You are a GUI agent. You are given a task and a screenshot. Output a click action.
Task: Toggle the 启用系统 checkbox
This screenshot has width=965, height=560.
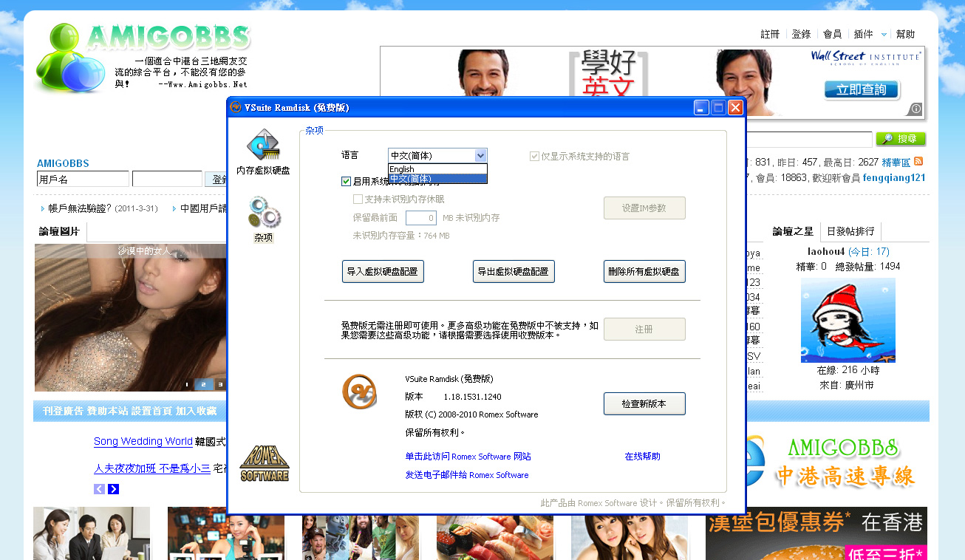click(x=346, y=181)
